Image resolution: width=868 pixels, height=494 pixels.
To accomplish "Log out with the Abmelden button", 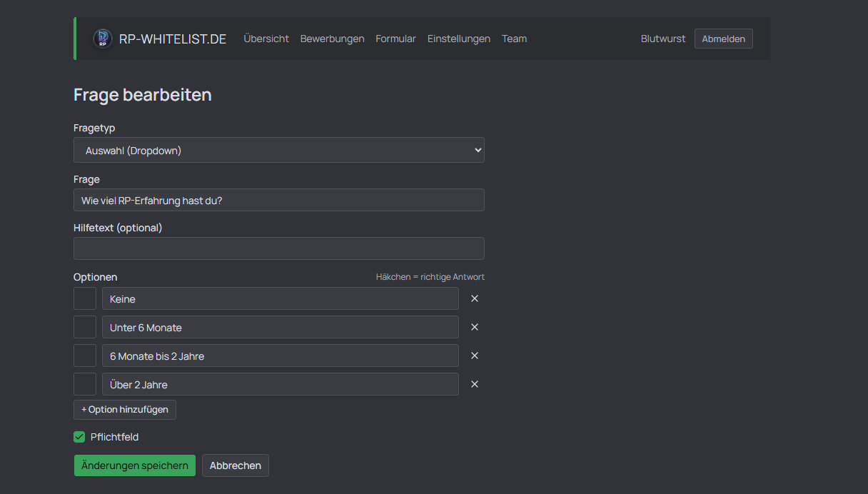I will coord(724,39).
